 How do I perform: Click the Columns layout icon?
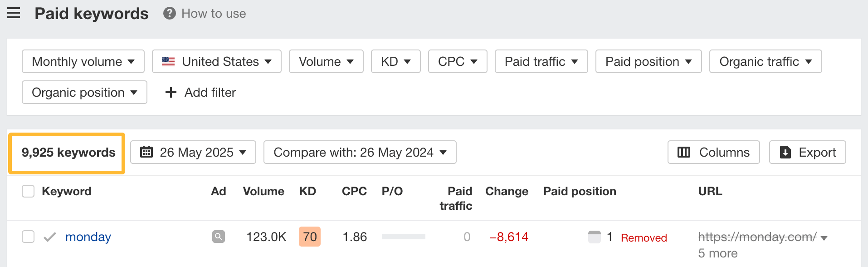coord(683,152)
